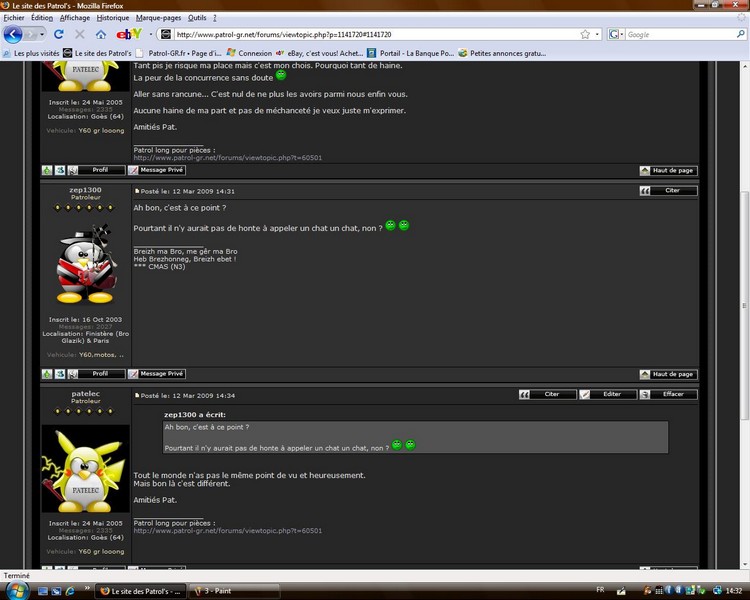Open the navigation history dropdown arrow

click(42, 34)
